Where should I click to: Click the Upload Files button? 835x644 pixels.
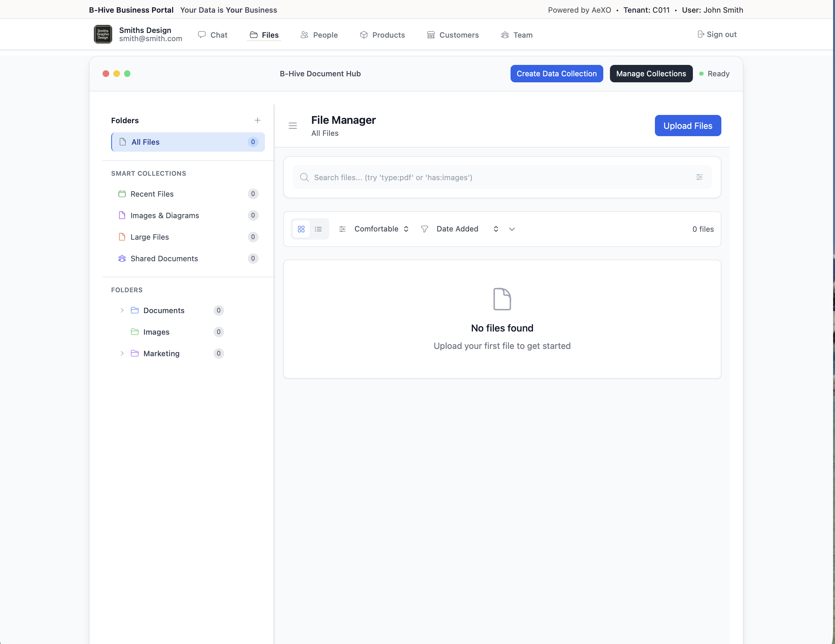pos(687,126)
